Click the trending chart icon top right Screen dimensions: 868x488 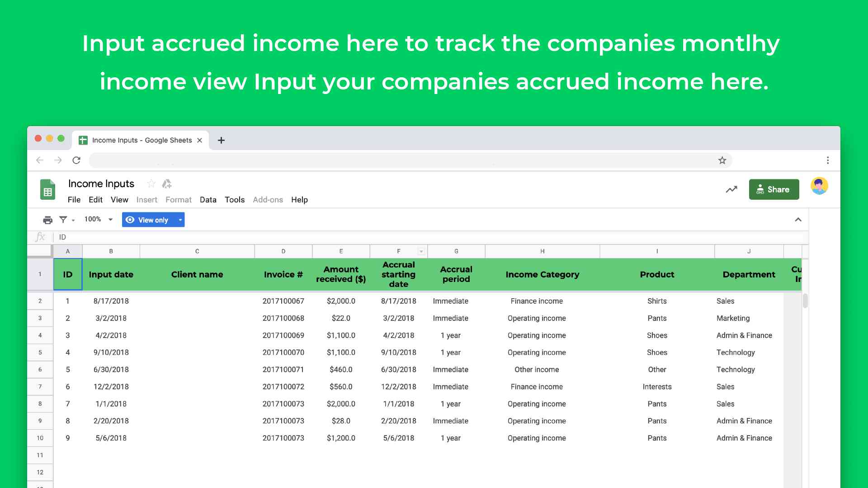[731, 189]
